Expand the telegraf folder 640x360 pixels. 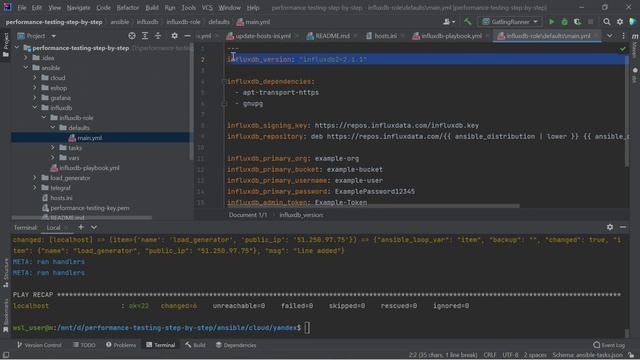[35, 188]
